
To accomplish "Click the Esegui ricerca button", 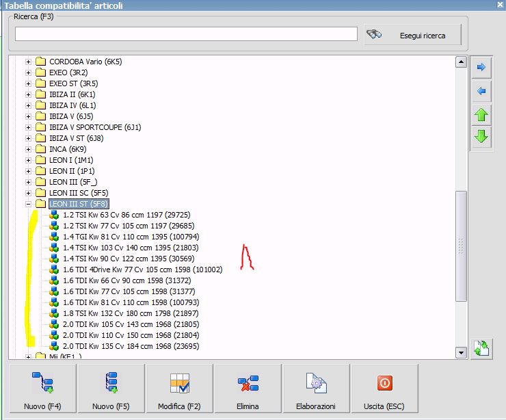I will pyautogui.click(x=413, y=35).
